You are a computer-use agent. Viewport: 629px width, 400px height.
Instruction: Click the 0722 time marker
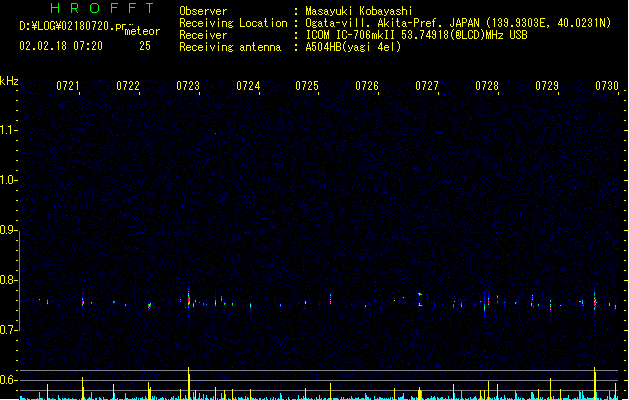click(128, 86)
